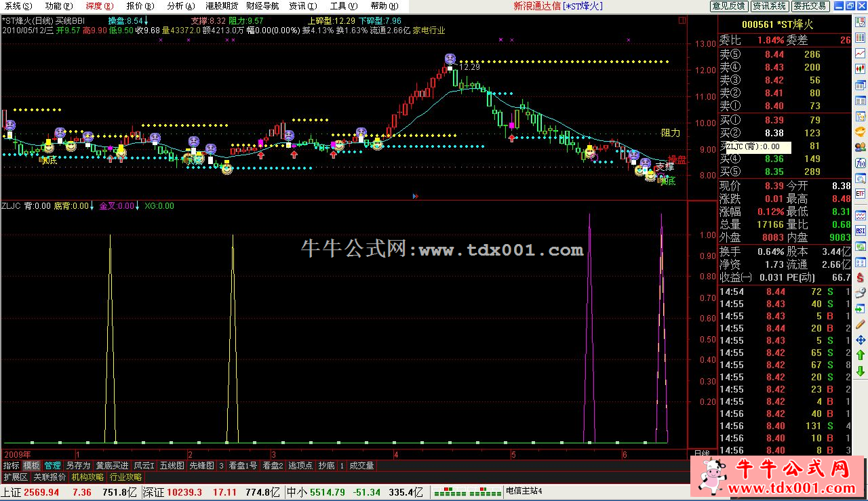Open the 功能 menu
The height and width of the screenshot is (501, 868).
(58, 5)
